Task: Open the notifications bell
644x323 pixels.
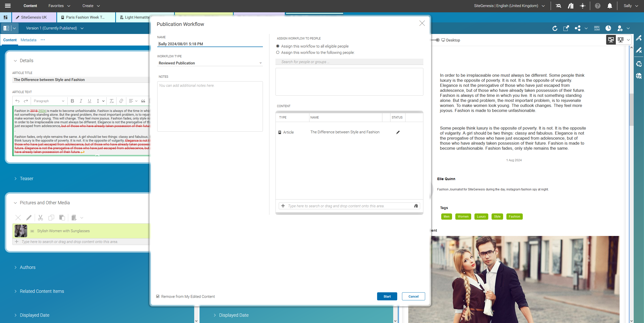Action: coord(610,6)
